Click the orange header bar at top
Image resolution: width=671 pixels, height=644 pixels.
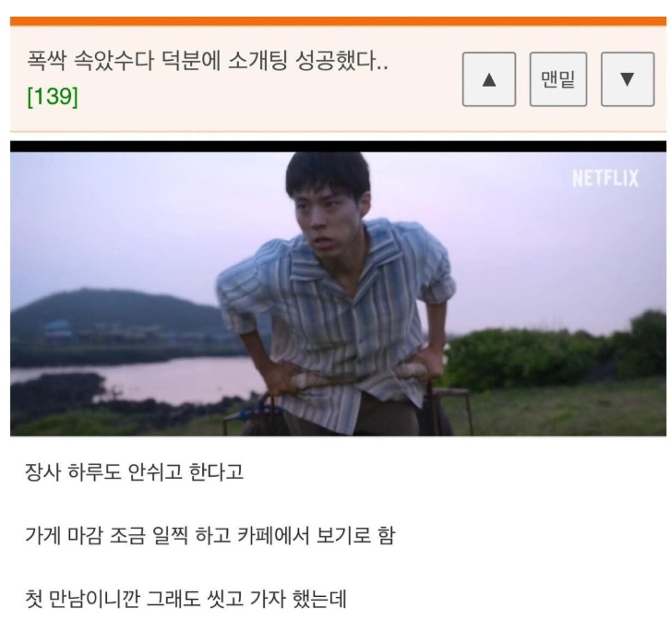(338, 21)
